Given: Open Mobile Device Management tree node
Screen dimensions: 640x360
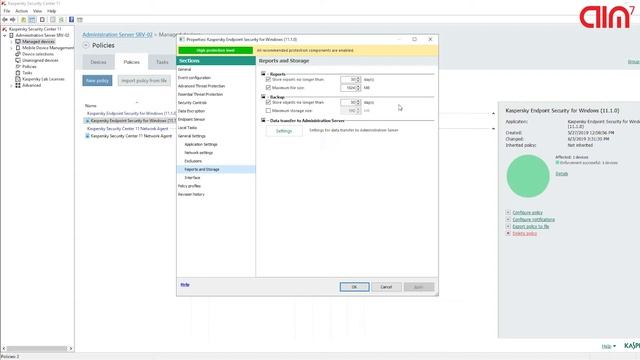Looking at the screenshot, I should [x=48, y=48].
